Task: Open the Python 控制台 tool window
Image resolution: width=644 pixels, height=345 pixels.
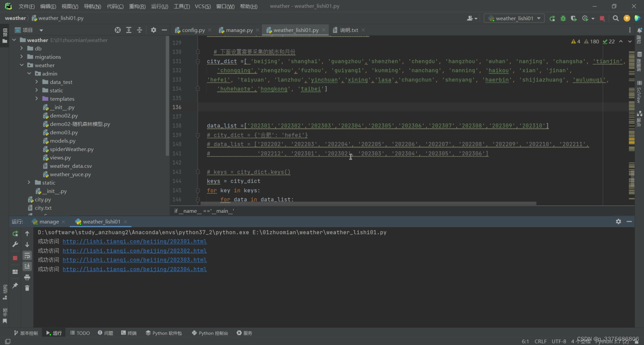Action: (210, 333)
